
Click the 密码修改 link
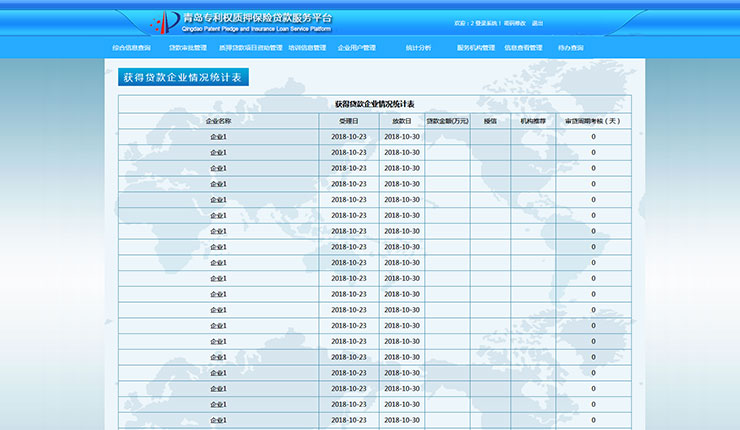(x=513, y=23)
